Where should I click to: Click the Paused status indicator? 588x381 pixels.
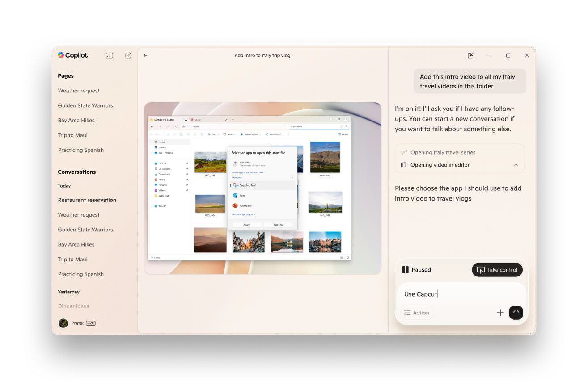416,270
